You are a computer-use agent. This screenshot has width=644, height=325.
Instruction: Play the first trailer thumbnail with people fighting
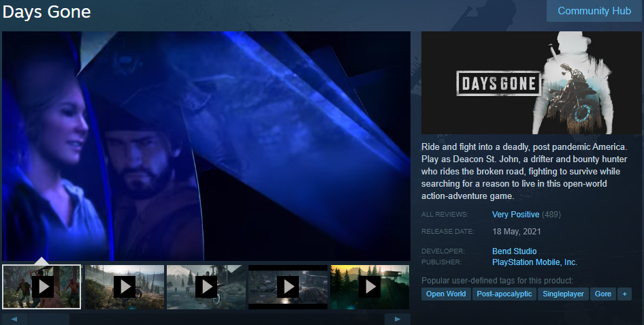point(42,286)
